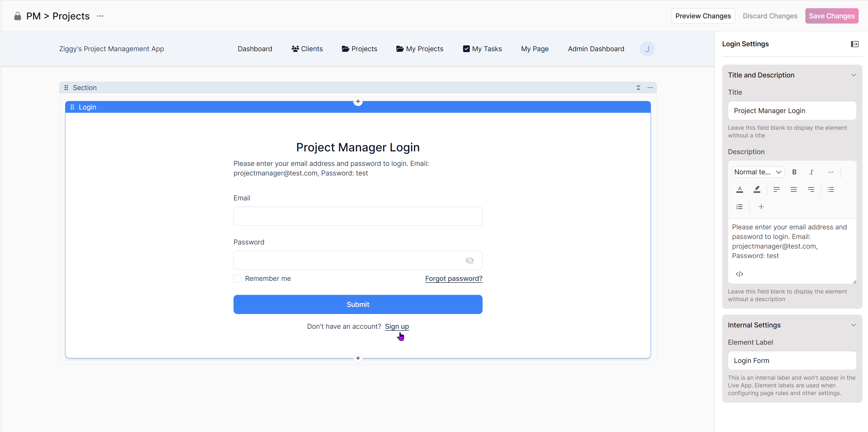The height and width of the screenshot is (432, 868).
Task: Click the Sign up link
Action: point(397,327)
